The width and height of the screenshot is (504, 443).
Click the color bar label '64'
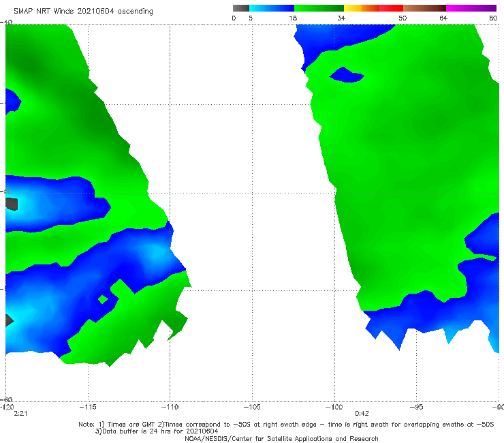coord(443,18)
